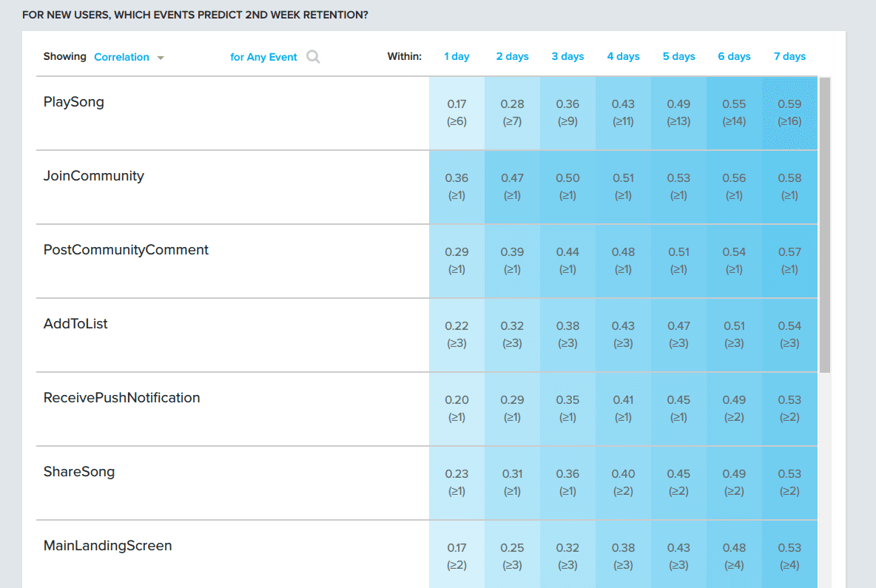Open the Correlation dropdown
The image size is (876, 588).
coord(129,57)
